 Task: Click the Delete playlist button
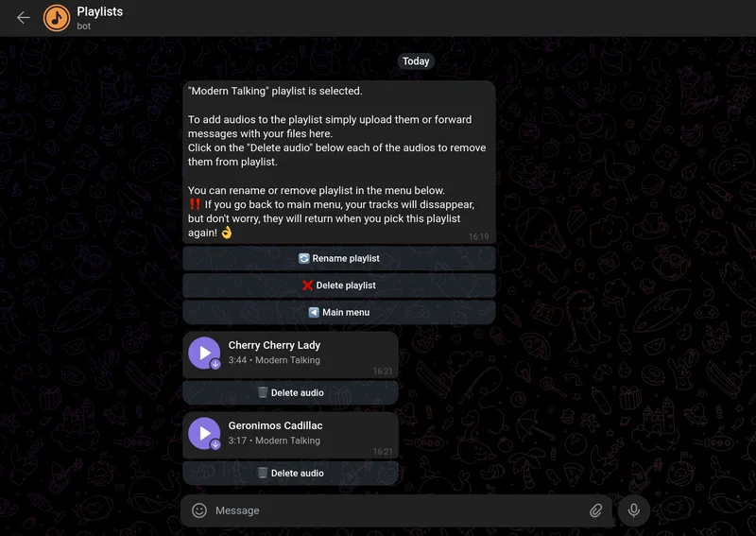pyautogui.click(x=339, y=285)
